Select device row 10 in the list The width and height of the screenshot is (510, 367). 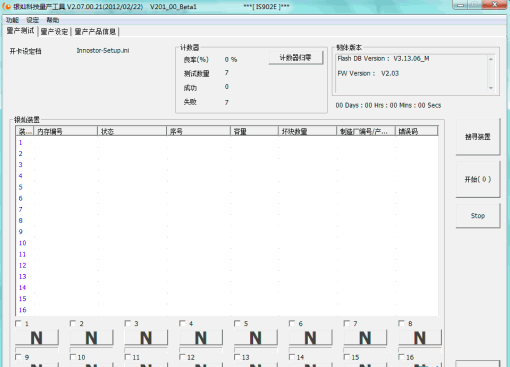click(227, 243)
